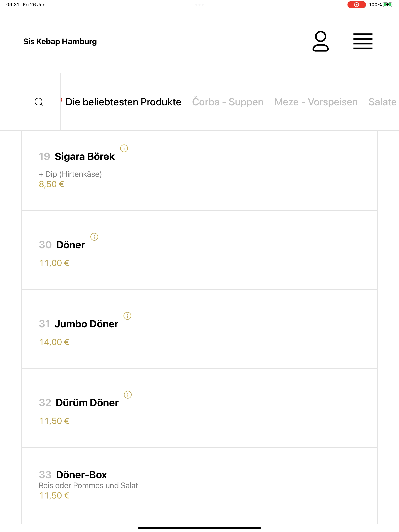Tap the battery status icon
The width and height of the screenshot is (399, 532).
coord(388,4)
